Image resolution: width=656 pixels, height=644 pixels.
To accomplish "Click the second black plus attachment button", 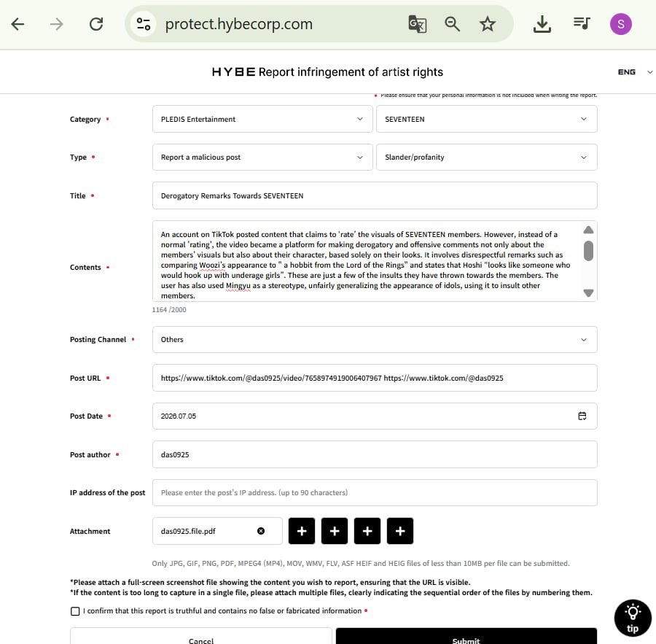I will click(x=335, y=531).
